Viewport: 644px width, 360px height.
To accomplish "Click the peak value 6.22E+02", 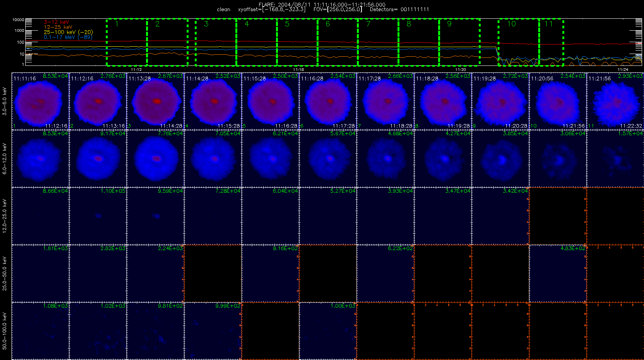I will tap(400, 248).
